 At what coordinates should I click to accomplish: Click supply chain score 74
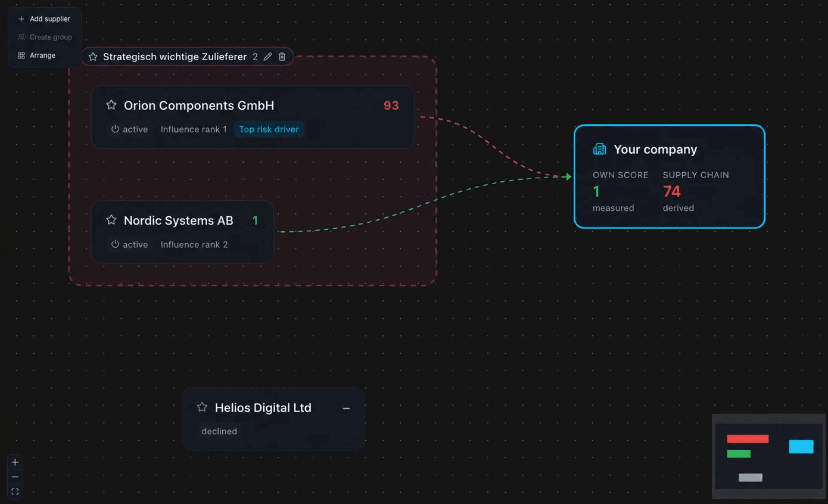(x=672, y=191)
